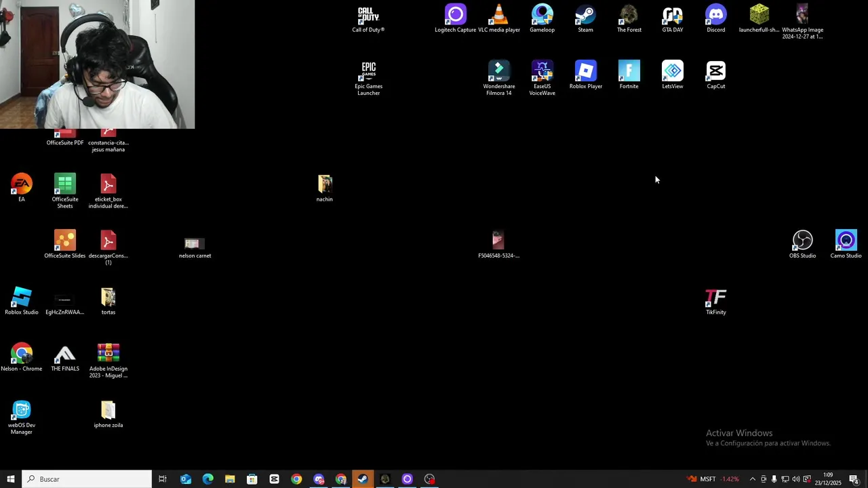Viewport: 868px width, 488px height.
Task: Open the Epic Games Launcher shortcut
Action: pos(368,78)
